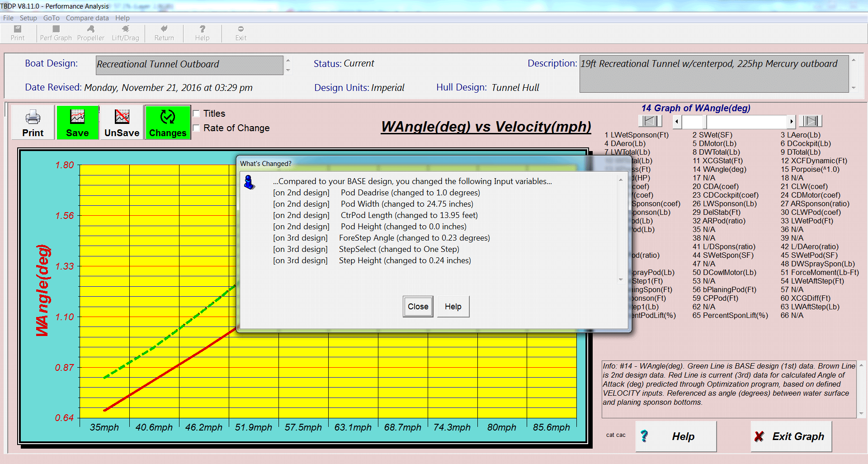Select graph 56 bPlaningPod(Ft)
The height and width of the screenshot is (464, 868).
point(724,289)
